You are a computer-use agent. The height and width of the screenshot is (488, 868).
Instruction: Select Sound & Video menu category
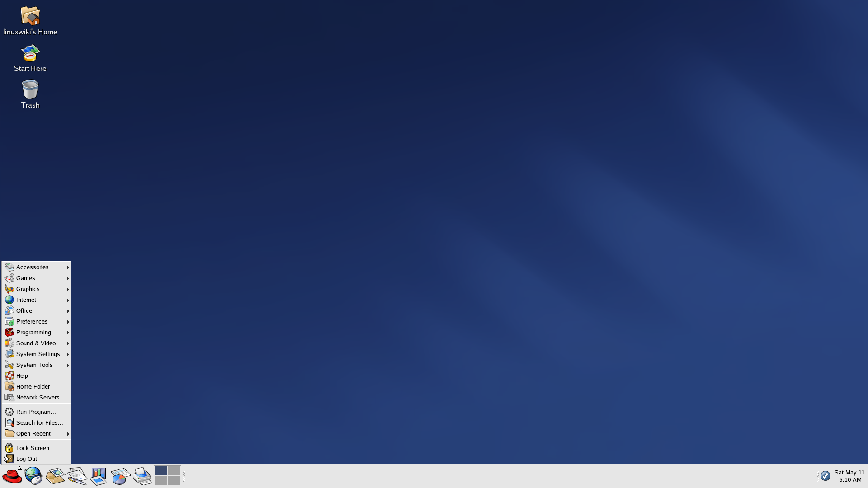pyautogui.click(x=36, y=343)
